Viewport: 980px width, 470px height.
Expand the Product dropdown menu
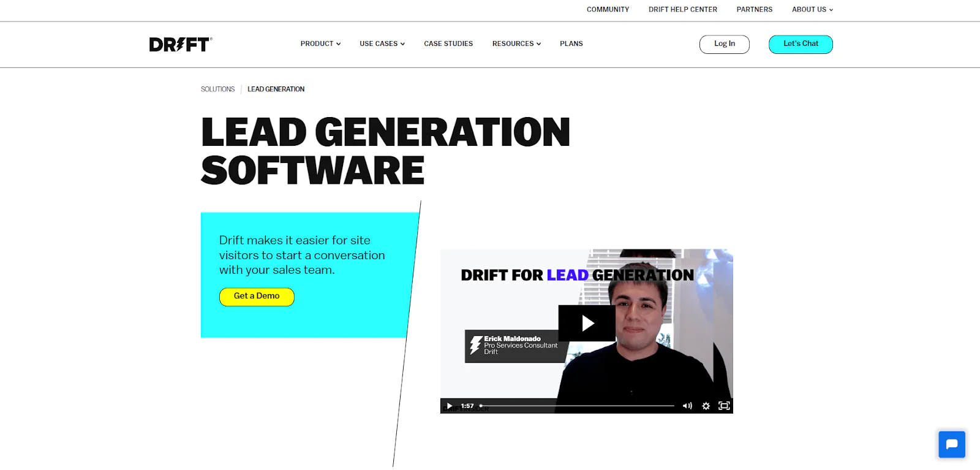tap(320, 44)
